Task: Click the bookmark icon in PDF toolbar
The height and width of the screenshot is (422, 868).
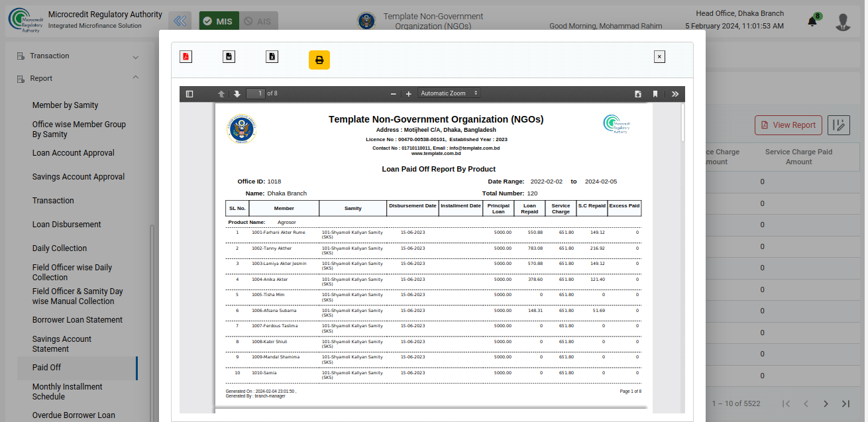Action: click(x=655, y=94)
